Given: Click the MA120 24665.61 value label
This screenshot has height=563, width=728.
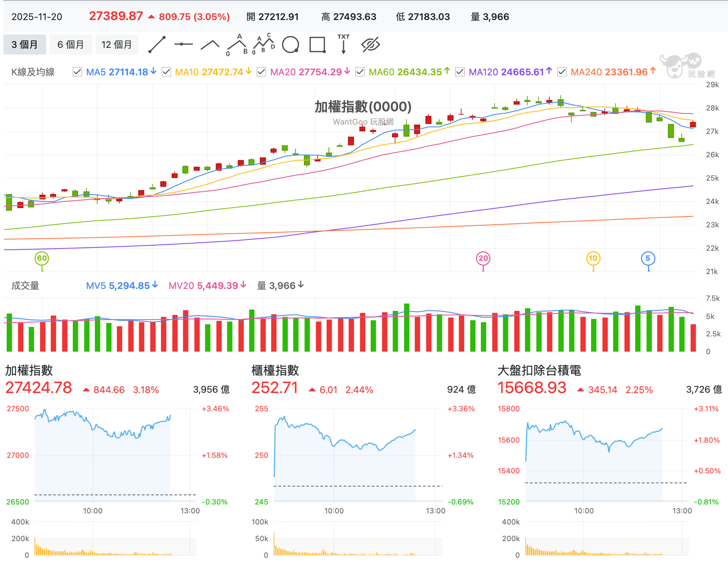Looking at the screenshot, I should click(510, 72).
